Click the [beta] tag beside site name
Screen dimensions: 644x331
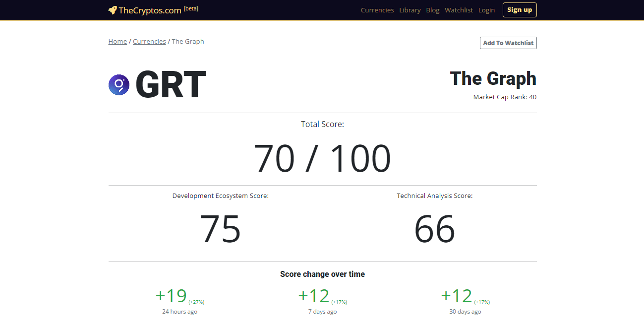click(191, 8)
